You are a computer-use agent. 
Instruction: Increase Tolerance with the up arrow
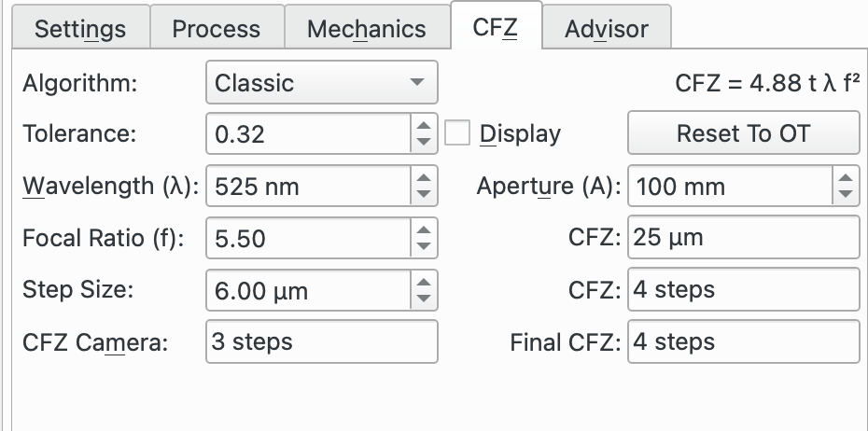[424, 126]
